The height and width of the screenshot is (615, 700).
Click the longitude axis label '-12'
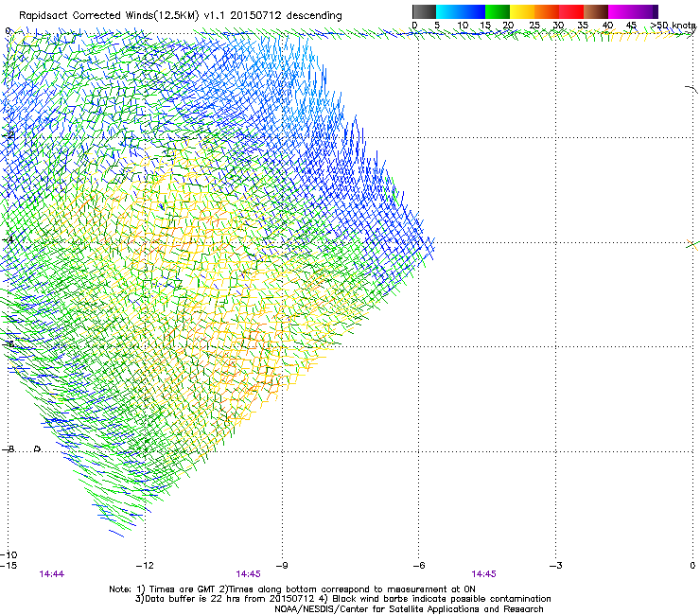[145, 566]
